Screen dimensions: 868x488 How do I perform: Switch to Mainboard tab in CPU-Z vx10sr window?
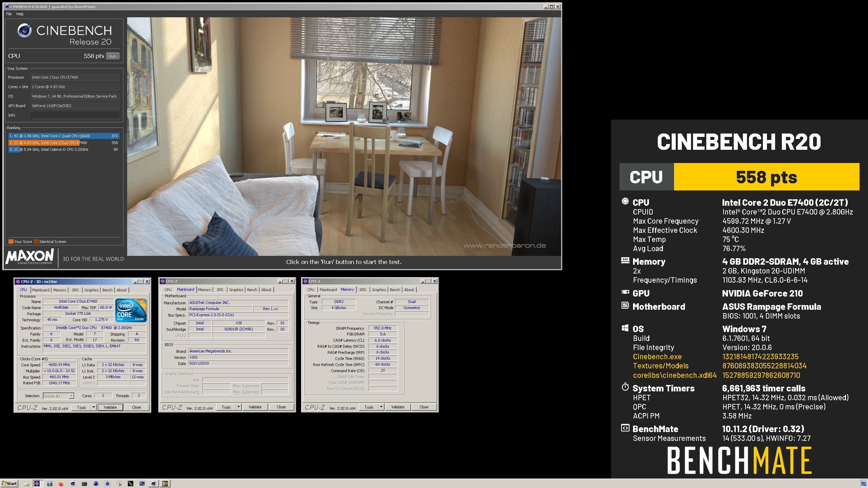point(41,290)
